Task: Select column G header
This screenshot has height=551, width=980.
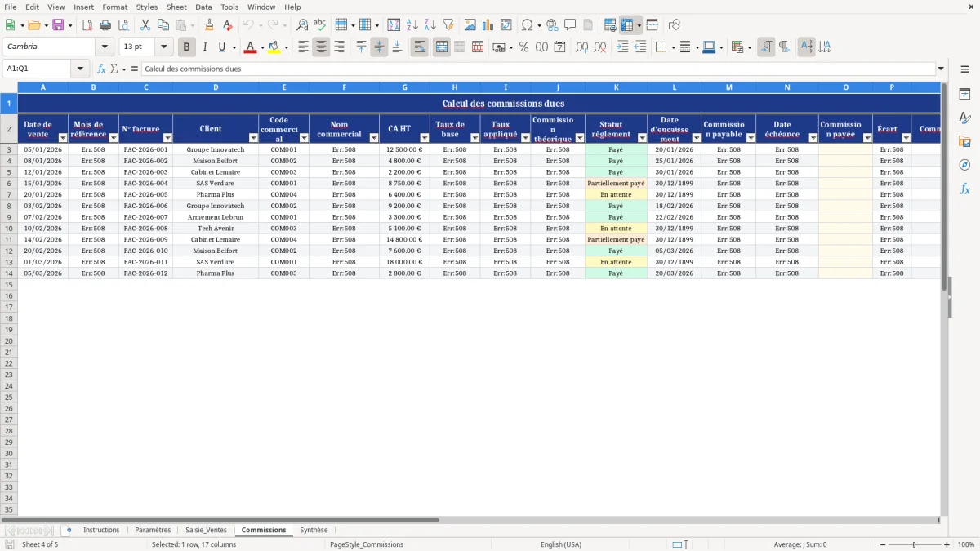Action: [404, 87]
